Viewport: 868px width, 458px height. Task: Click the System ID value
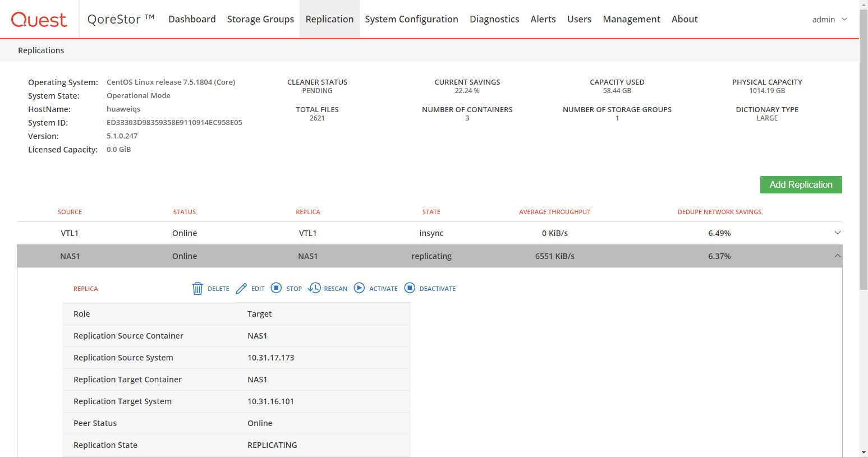pyautogui.click(x=174, y=122)
